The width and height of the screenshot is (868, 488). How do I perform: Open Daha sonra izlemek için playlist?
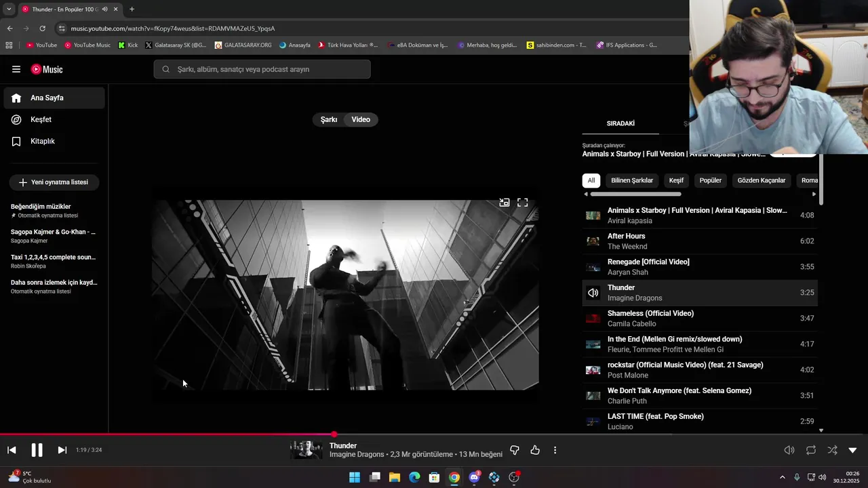click(x=54, y=286)
